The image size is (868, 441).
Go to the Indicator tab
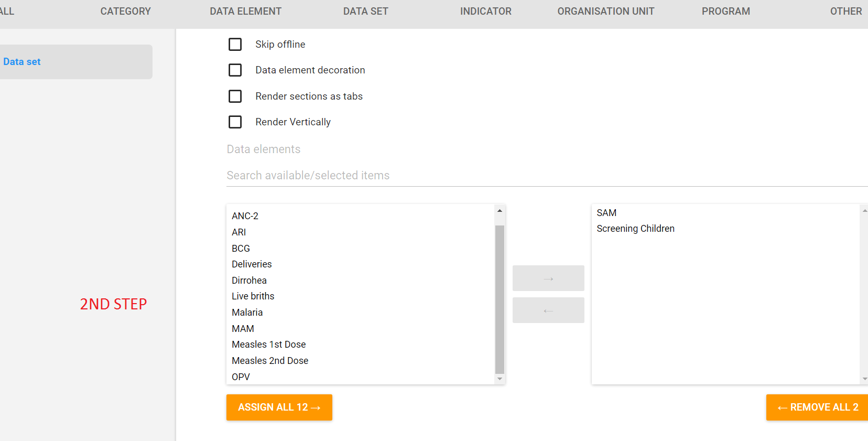(485, 12)
